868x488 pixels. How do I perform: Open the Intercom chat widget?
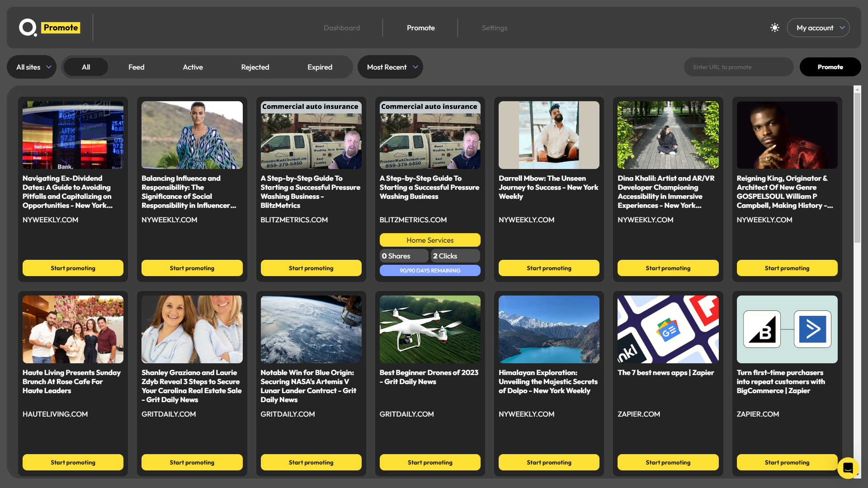pos(848,469)
